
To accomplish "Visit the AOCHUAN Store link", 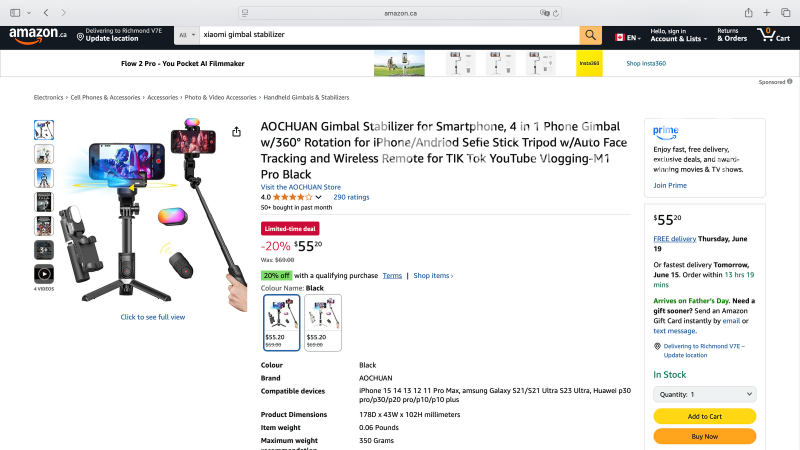I will point(301,187).
